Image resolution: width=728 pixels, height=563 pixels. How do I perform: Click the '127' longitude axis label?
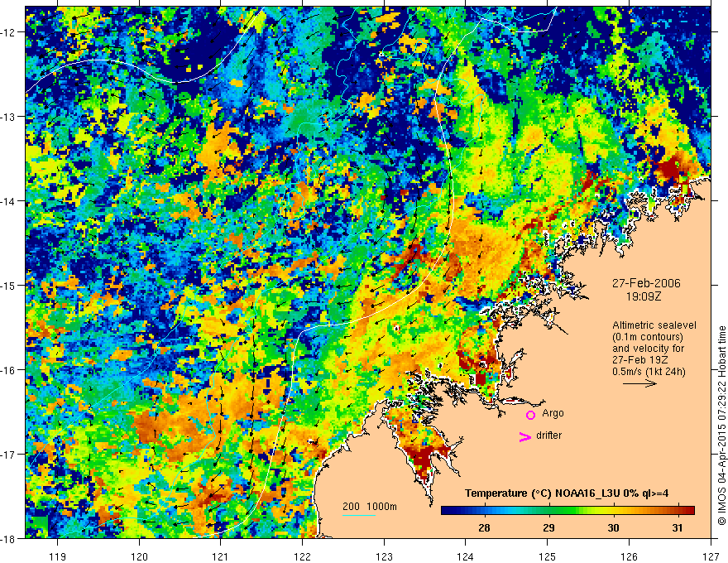click(x=711, y=557)
